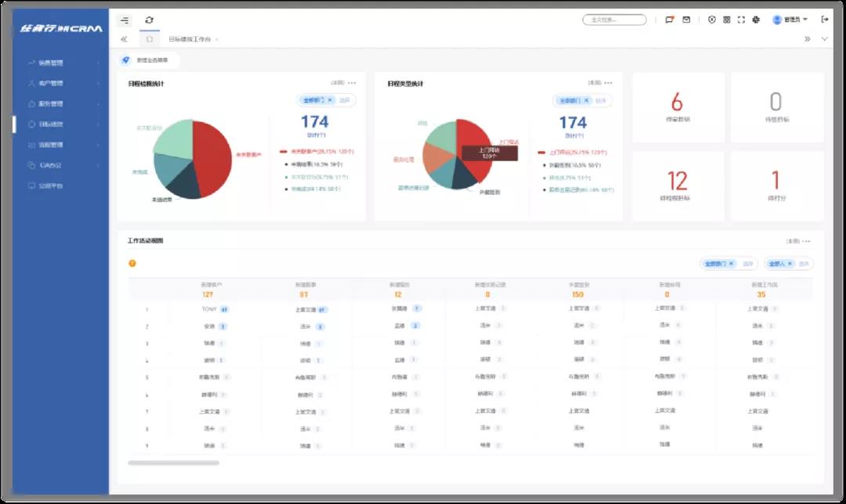846x504 pixels.
Task: Open the chat notifications icon with red badge
Action: pyautogui.click(x=669, y=20)
